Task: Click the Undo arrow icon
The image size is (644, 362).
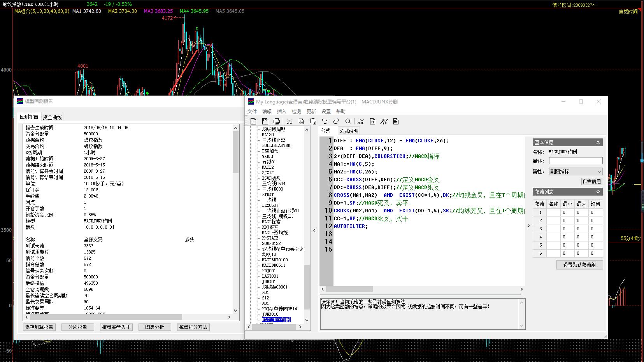Action: pos(325,121)
